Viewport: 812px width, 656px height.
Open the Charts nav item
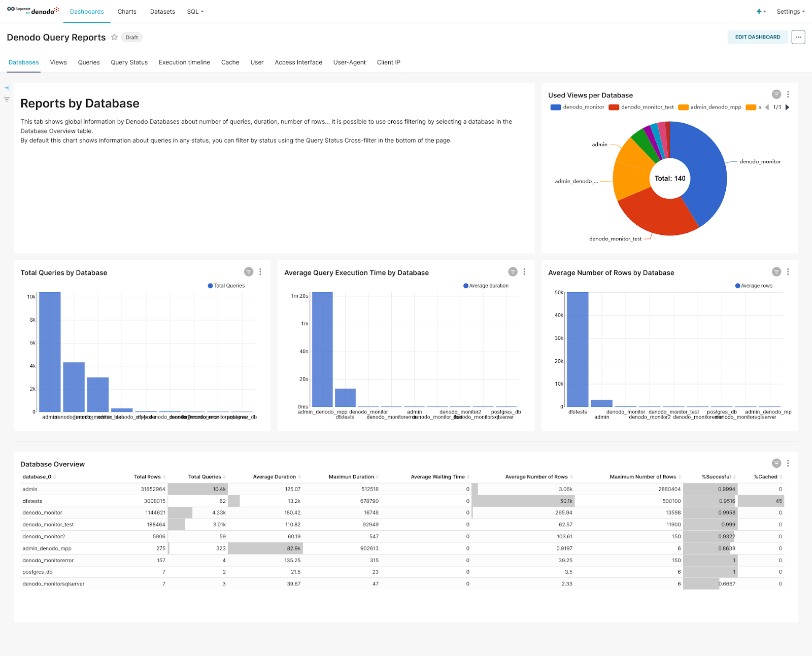127,12
